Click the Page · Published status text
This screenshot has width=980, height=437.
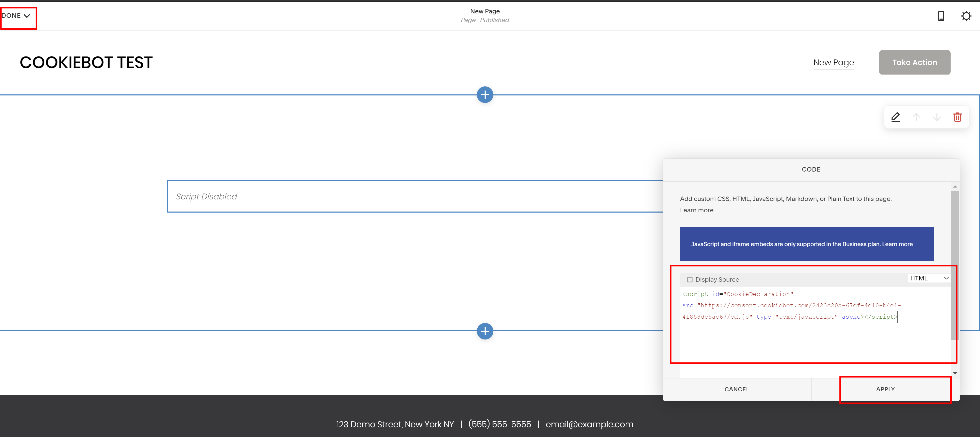coord(484,20)
